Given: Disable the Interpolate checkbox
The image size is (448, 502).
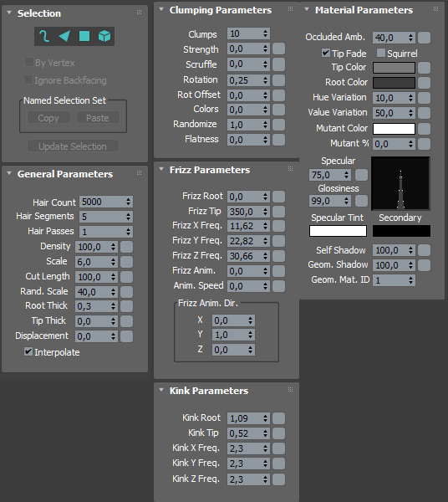Looking at the screenshot, I should pyautogui.click(x=28, y=351).
